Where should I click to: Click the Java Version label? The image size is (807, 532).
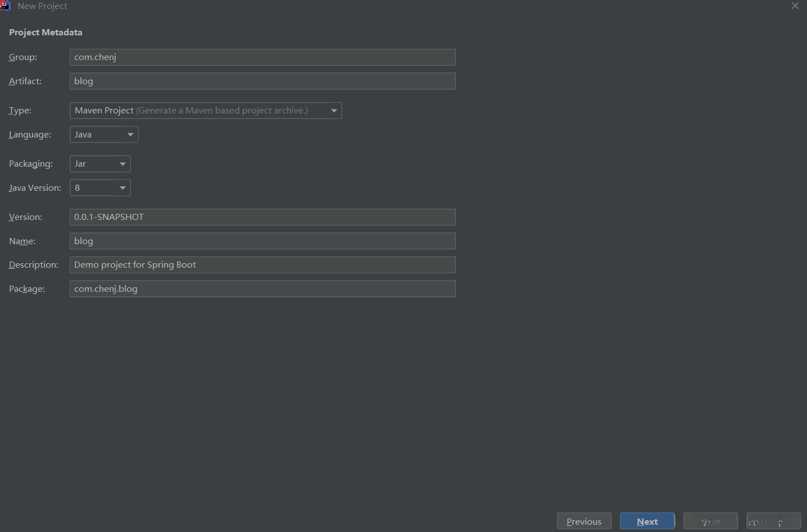tap(35, 188)
